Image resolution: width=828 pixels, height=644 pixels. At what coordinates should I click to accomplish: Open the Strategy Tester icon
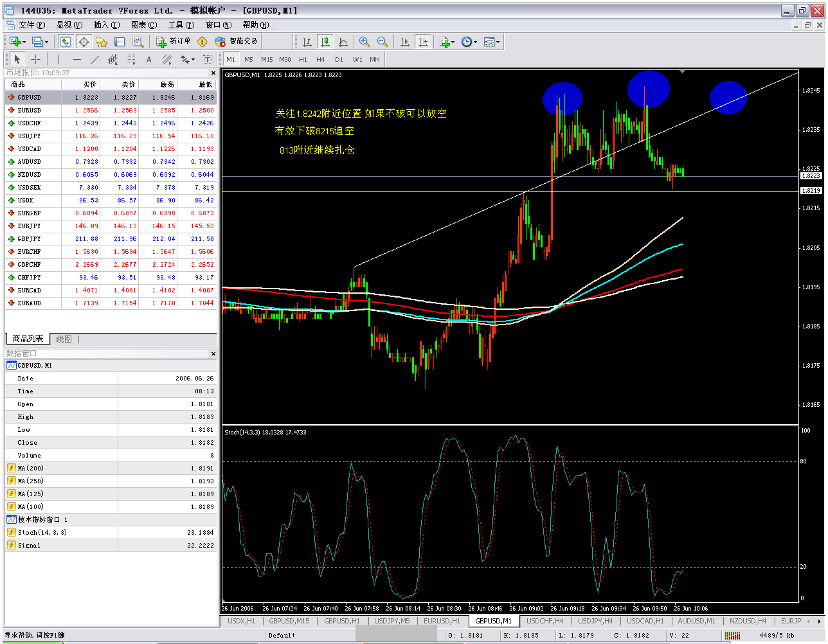coord(138,42)
